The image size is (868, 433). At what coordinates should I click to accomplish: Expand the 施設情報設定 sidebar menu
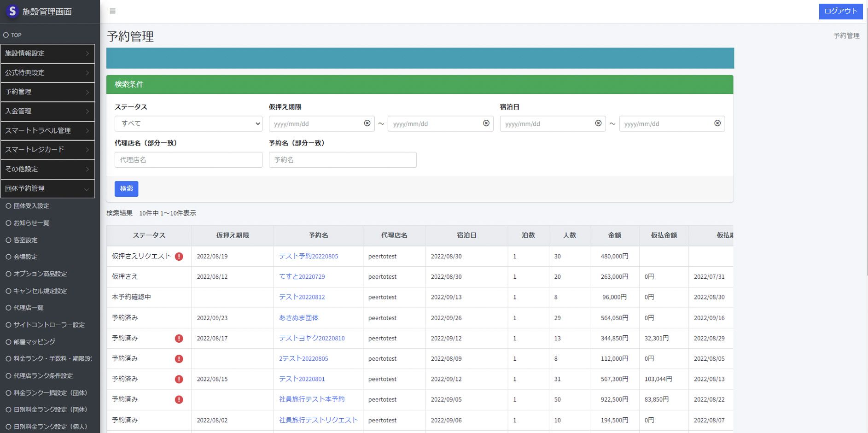[x=47, y=53]
